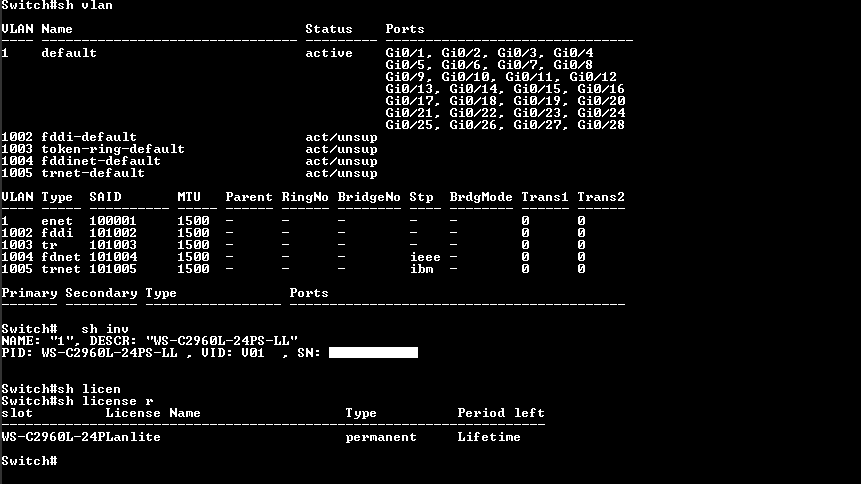Click the 'BrdgMode' column header

click(x=481, y=197)
